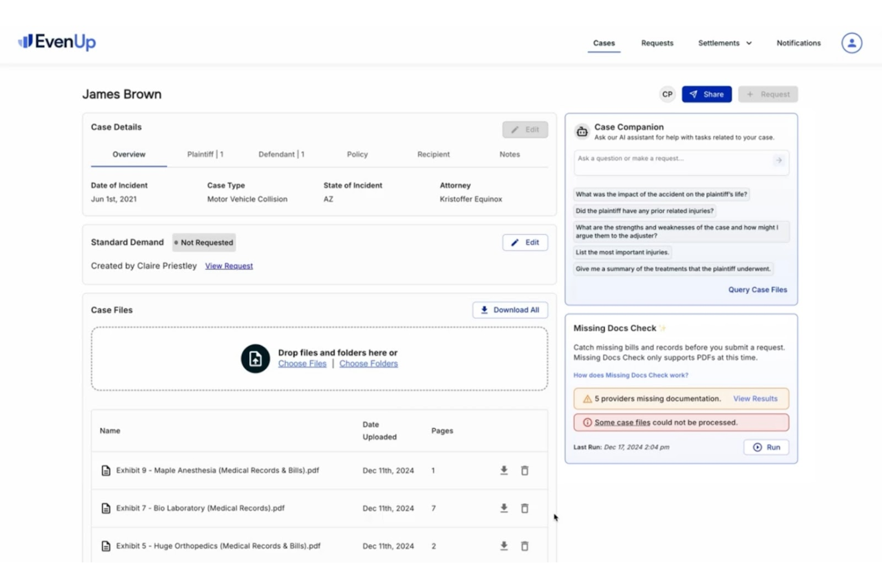
Task: Click the Case Details Edit button
Action: 525,129
